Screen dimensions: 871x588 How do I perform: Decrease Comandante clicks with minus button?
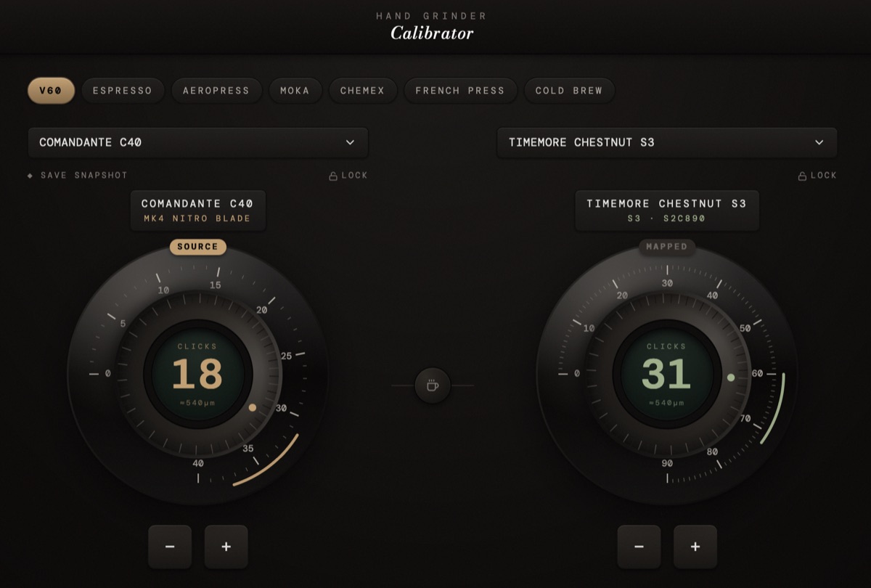point(170,547)
